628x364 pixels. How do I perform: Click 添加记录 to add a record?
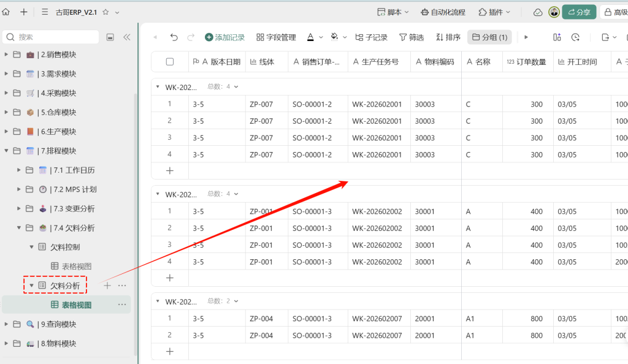pos(224,37)
